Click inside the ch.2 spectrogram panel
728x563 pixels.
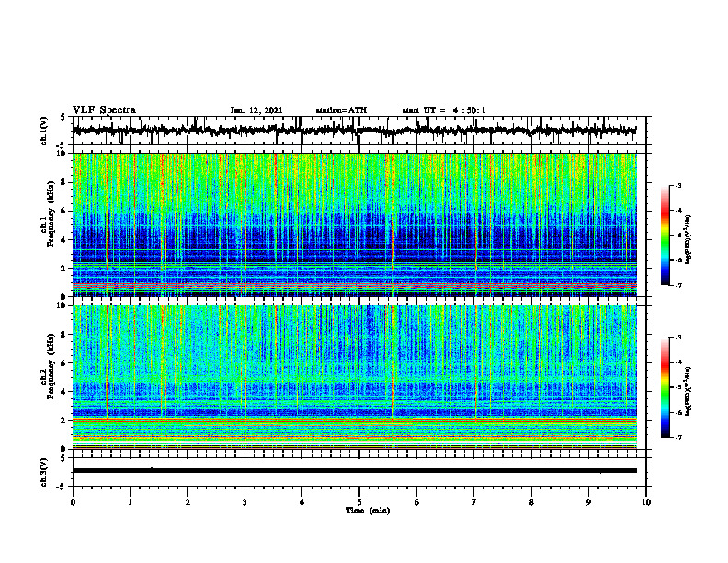354,377
